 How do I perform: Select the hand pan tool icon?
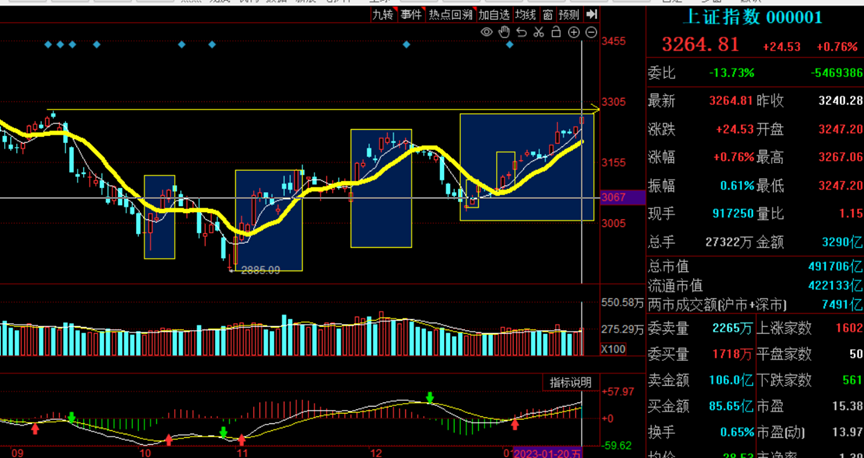pos(505,33)
